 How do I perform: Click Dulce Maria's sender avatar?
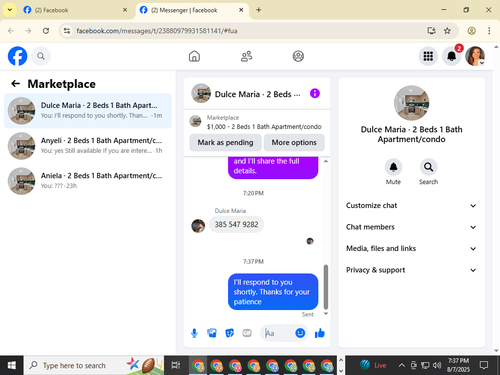[198, 226]
